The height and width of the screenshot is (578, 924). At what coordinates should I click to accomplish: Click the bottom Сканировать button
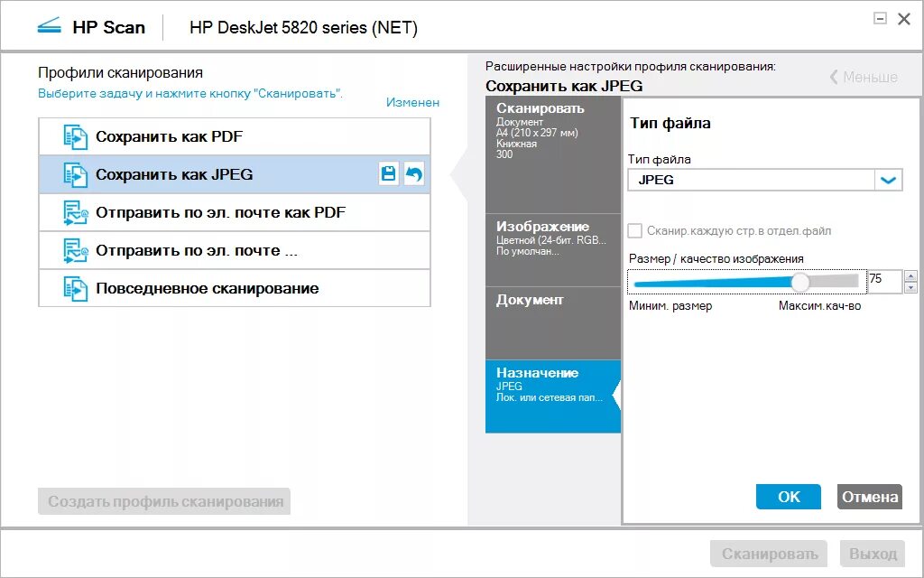coord(769,554)
